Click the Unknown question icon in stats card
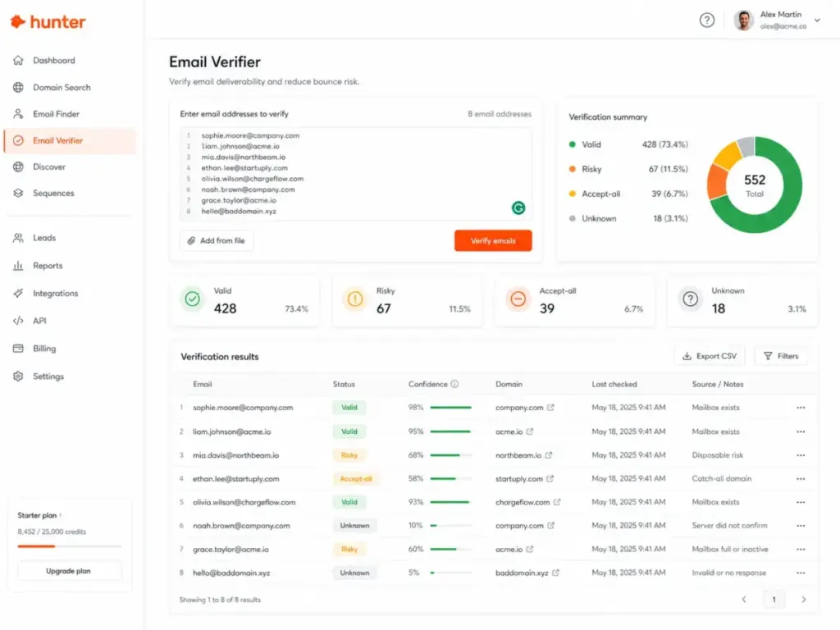Image resolution: width=840 pixels, height=630 pixels. coord(691,299)
